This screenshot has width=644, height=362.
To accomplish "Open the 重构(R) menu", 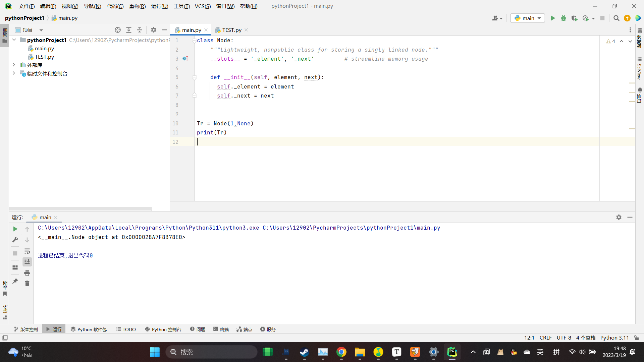I will tap(137, 6).
